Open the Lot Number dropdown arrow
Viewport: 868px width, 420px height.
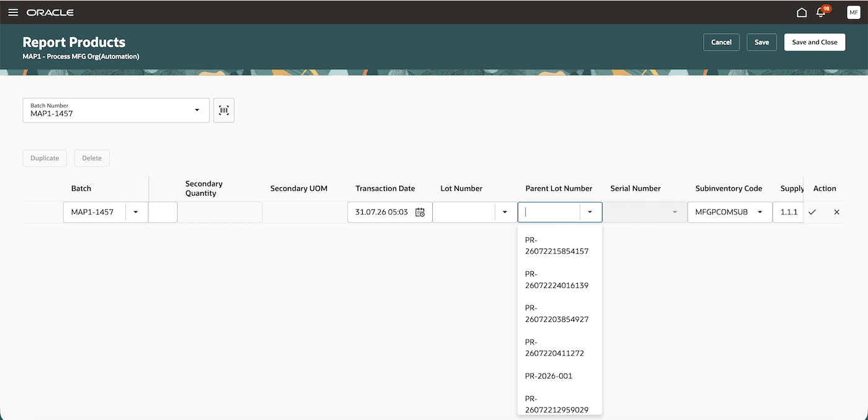point(505,212)
